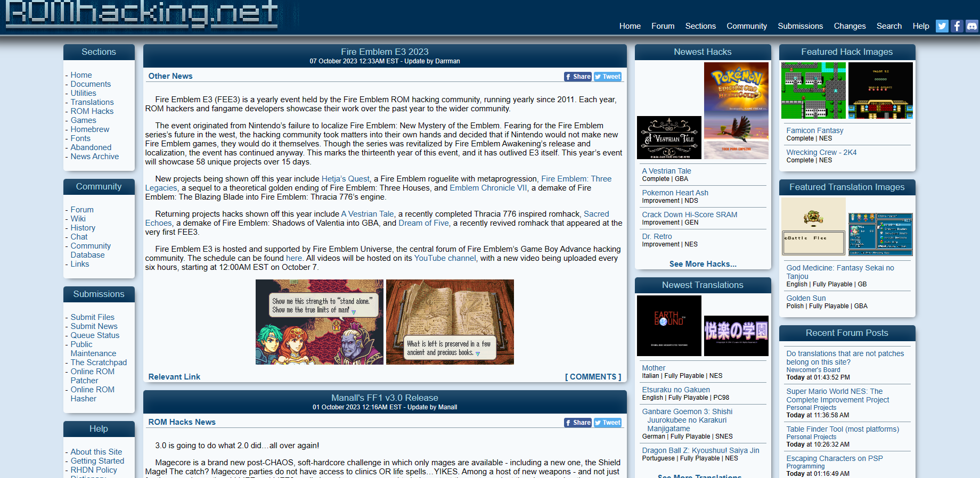
Task: Share Manall's FF1 post on Facebook
Action: coord(578,423)
